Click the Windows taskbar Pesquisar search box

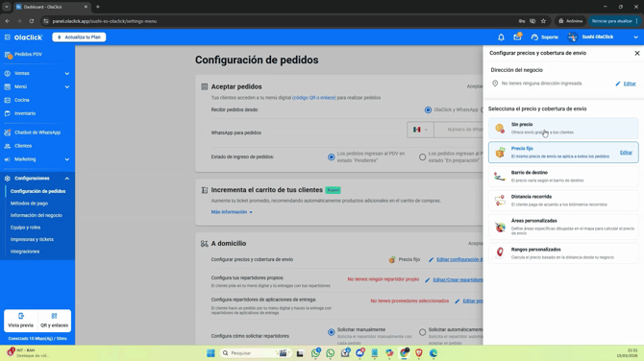255,353
